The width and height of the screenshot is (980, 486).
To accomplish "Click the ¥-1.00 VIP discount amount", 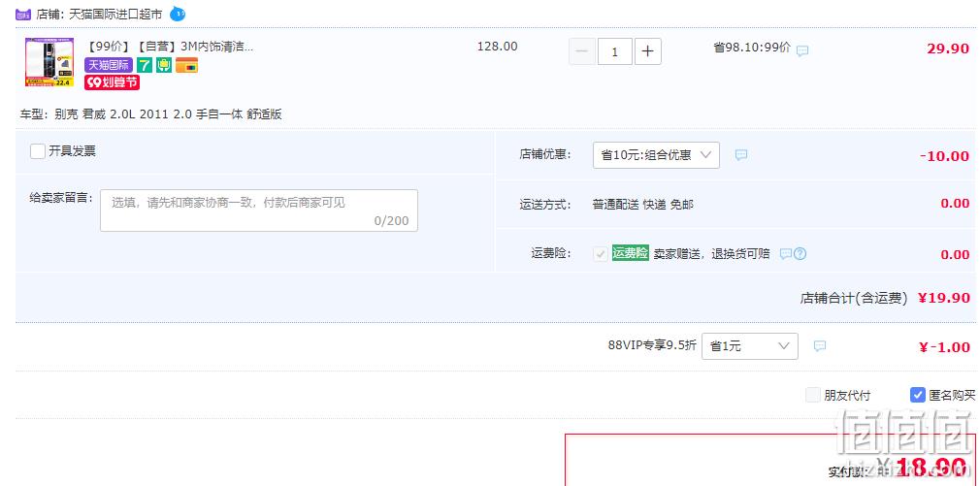I will pos(944,347).
